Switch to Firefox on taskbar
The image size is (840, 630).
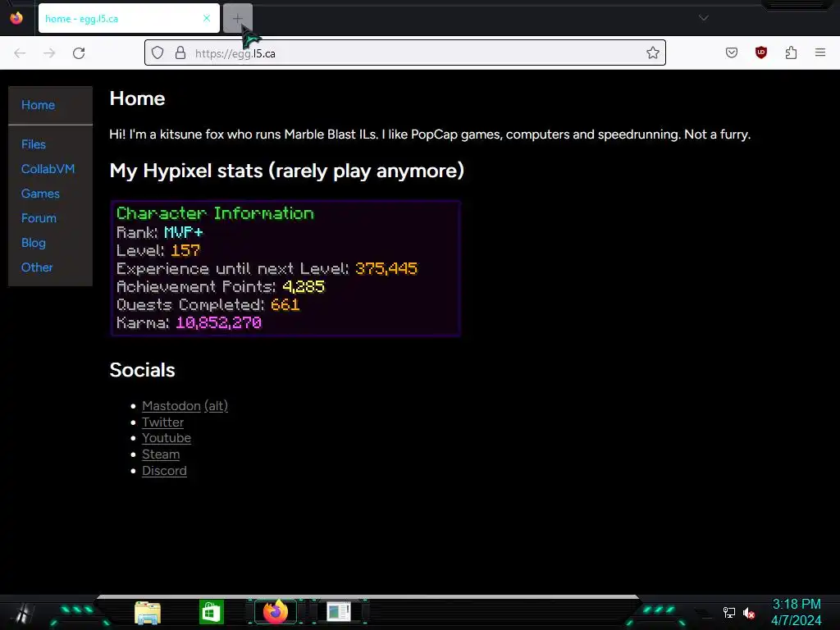[x=276, y=612]
